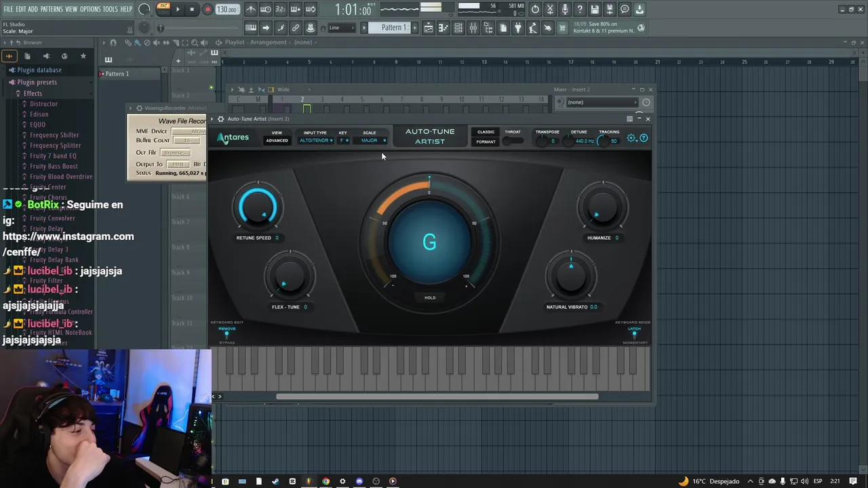Open the FILE menu

8,9
